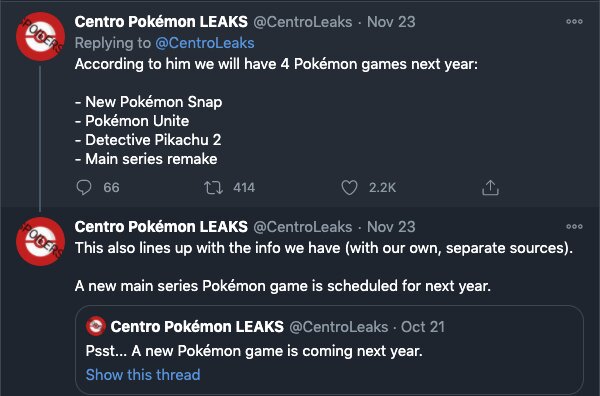This screenshot has height=396, width=600.
Task: Click second tweet's profile avatar
Action: [x=40, y=241]
